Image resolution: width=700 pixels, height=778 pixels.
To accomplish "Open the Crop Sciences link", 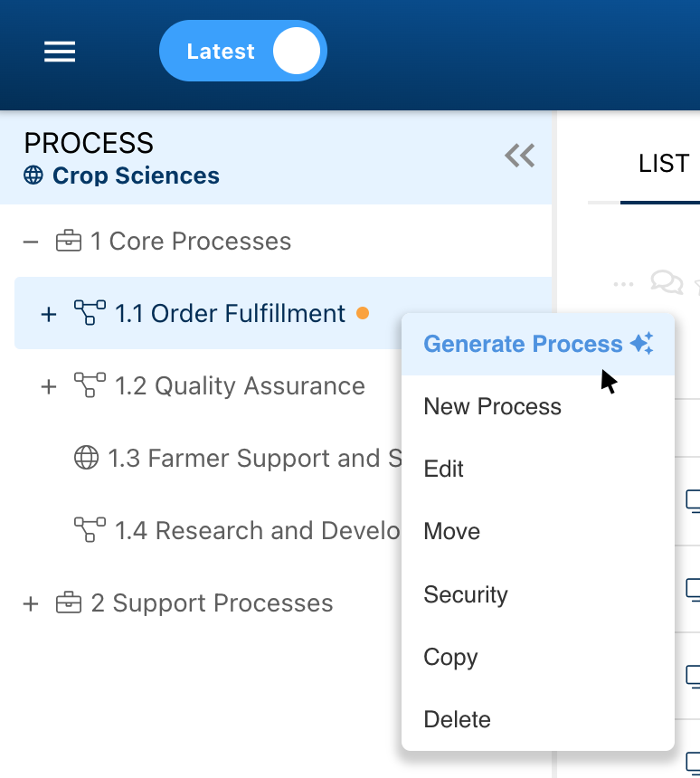I will click(x=136, y=176).
